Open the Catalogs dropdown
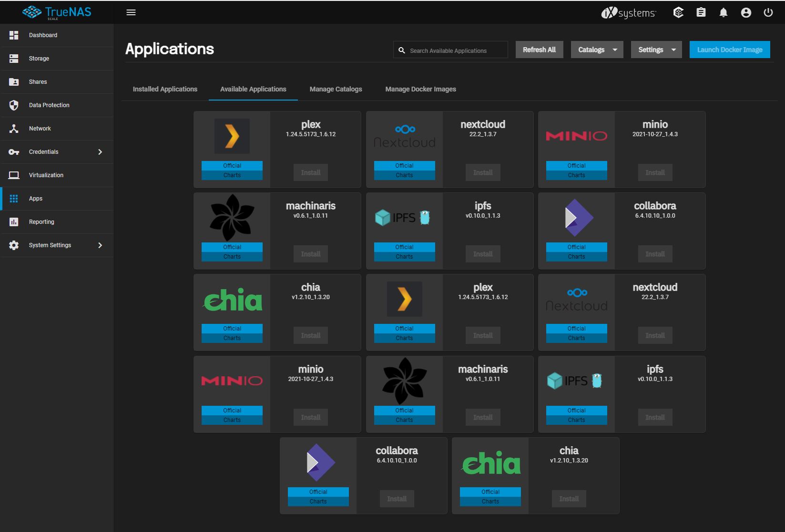Viewport: 785px width, 532px height. (x=597, y=50)
